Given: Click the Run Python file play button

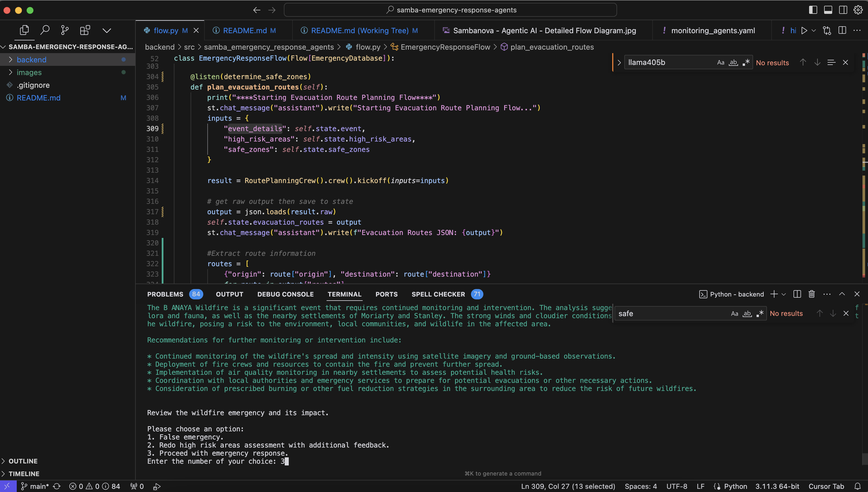Looking at the screenshot, I should 804,30.
